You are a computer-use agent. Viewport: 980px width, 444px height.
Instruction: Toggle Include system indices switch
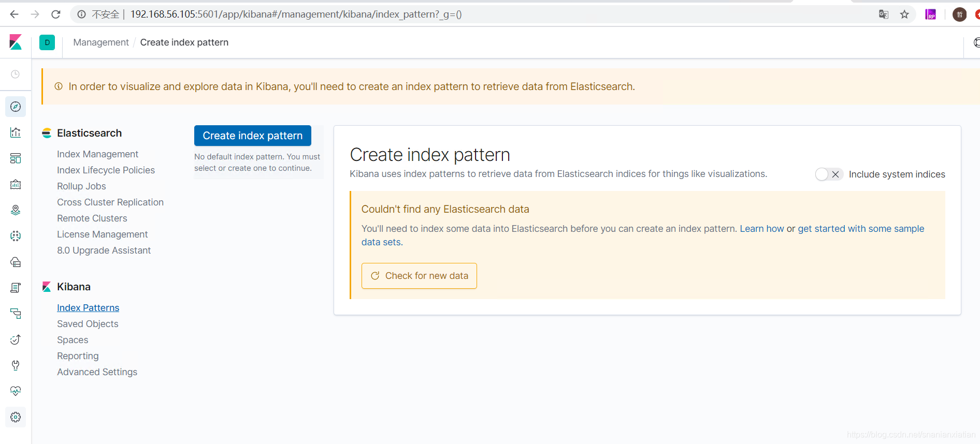click(x=829, y=174)
